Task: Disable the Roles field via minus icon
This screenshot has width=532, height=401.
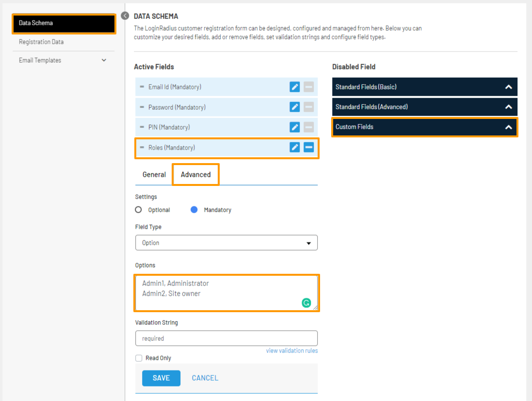Action: (309, 147)
